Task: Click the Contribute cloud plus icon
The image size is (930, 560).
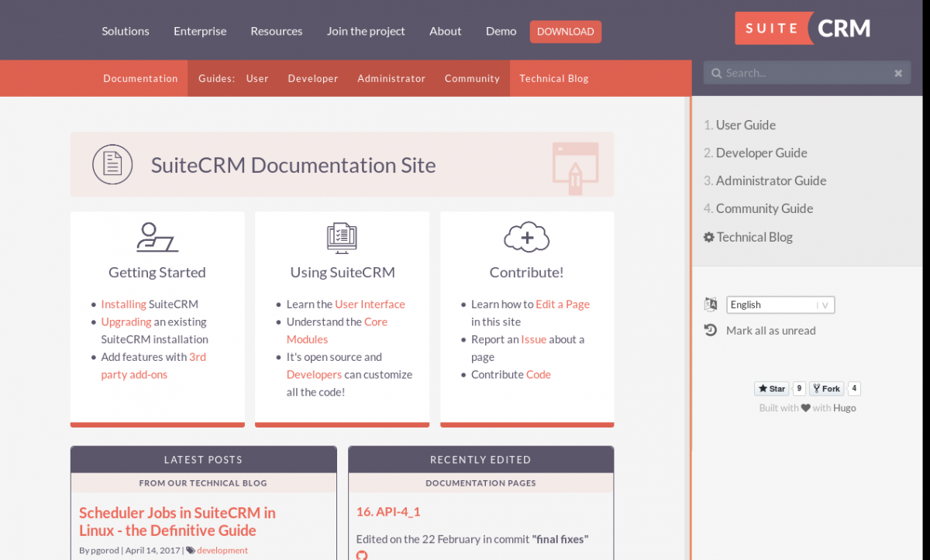Action: coord(526,238)
